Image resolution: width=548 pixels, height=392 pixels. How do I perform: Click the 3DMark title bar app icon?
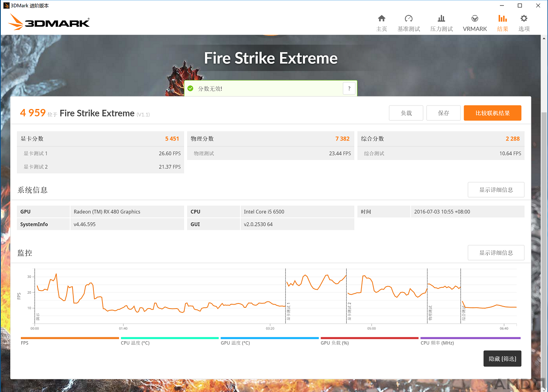6,6
